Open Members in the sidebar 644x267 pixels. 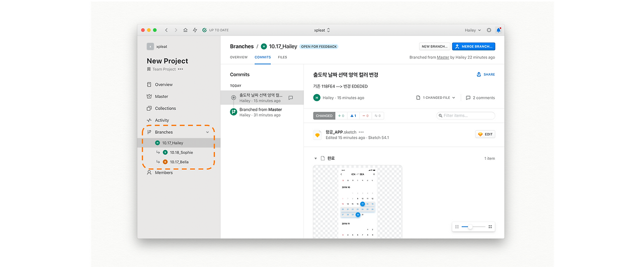point(164,172)
